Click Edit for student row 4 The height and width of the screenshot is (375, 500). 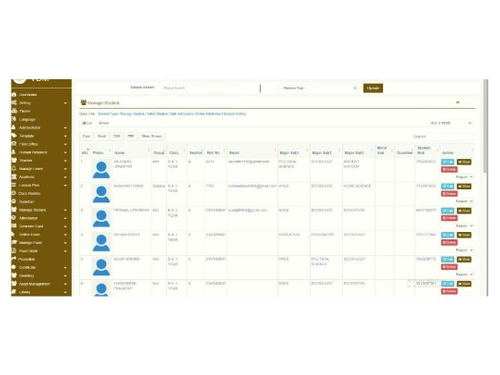[x=448, y=235]
